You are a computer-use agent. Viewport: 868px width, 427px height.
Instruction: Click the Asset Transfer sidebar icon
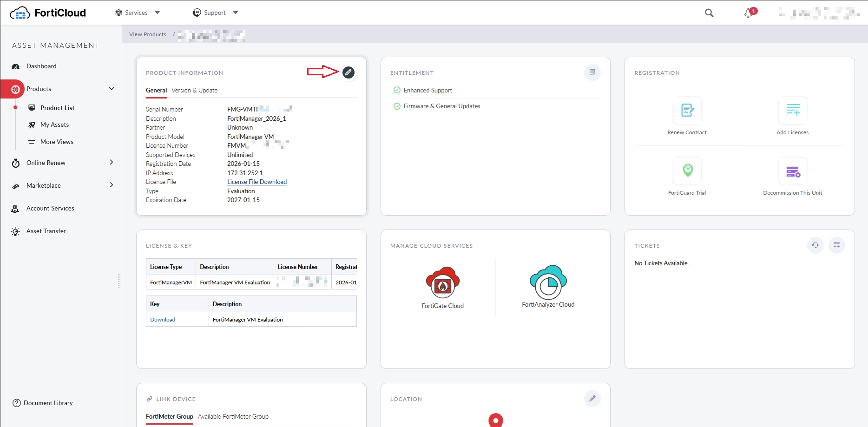coord(15,231)
